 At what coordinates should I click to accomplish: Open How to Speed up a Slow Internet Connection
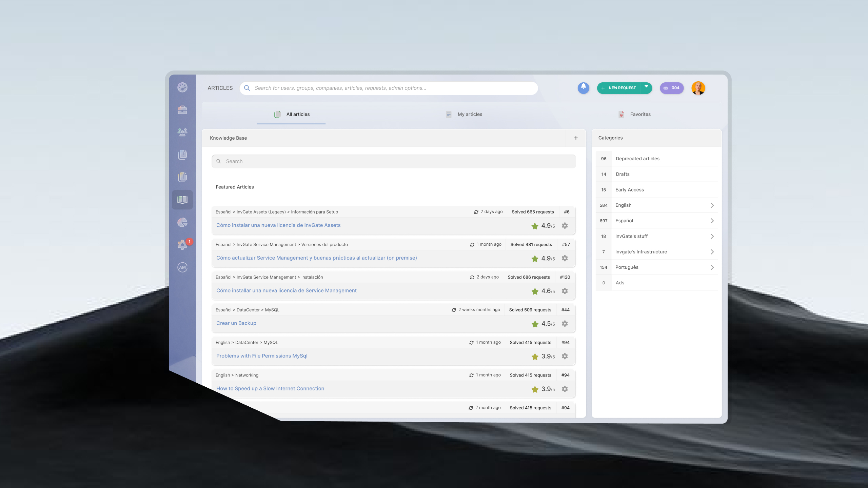(x=270, y=389)
